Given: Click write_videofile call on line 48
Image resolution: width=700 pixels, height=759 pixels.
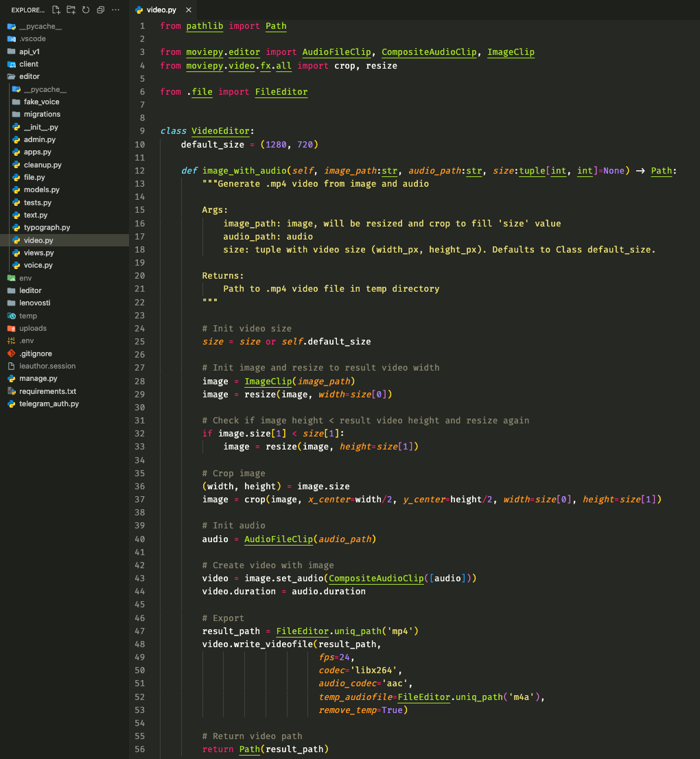Looking at the screenshot, I should (273, 644).
